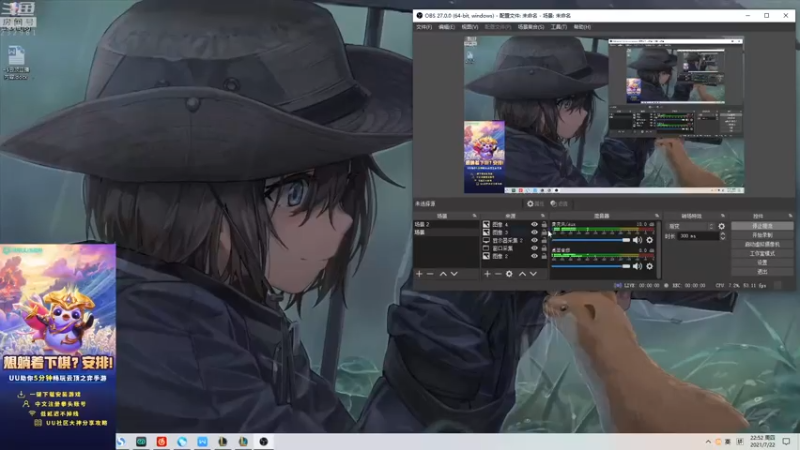
Task: Open the red app icon in the taskbar
Action: (x=161, y=441)
